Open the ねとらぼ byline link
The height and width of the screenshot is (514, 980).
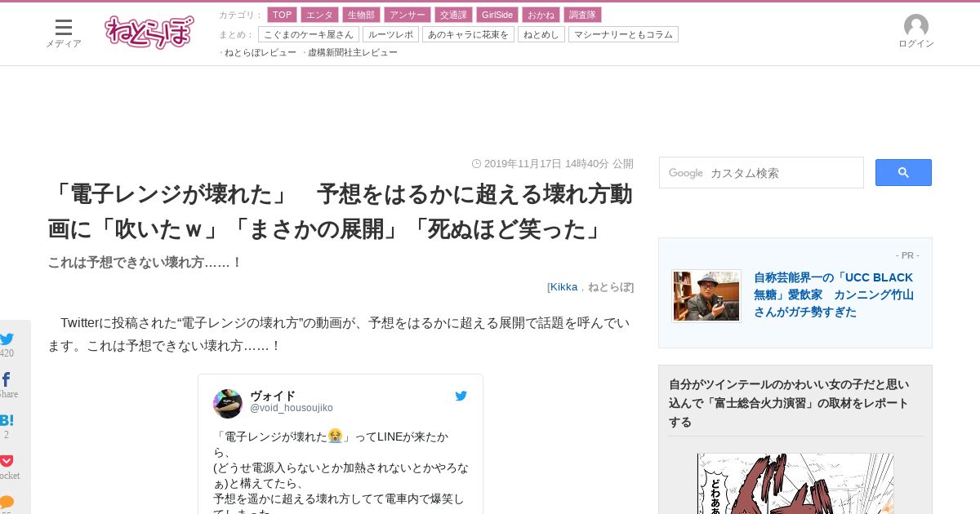point(609,286)
